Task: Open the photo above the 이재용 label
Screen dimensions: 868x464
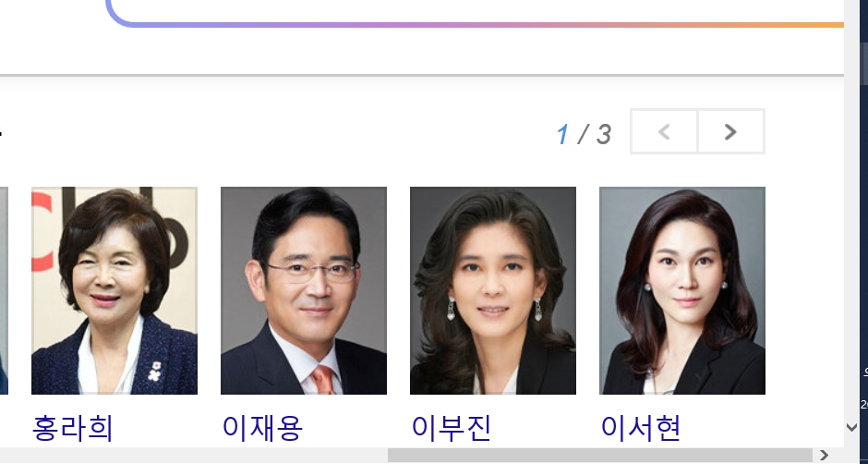Action: point(304,290)
